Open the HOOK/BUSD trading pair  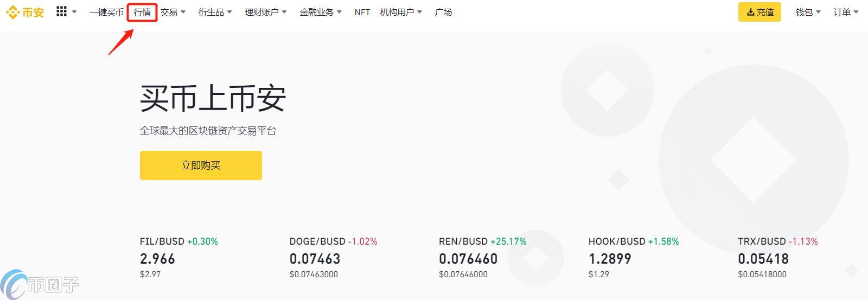(617, 241)
